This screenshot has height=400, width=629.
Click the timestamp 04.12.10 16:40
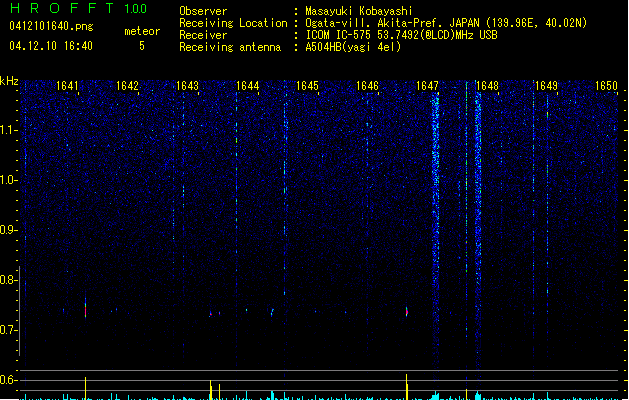point(51,46)
